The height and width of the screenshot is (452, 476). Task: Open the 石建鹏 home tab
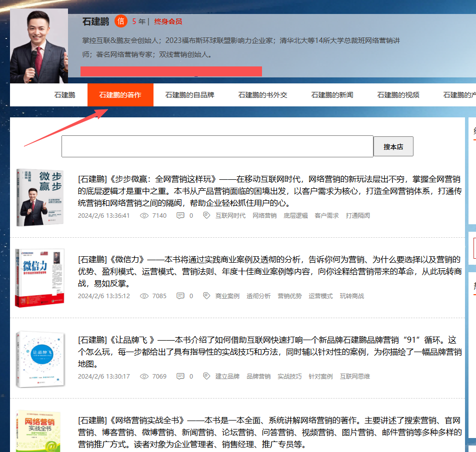64,95
